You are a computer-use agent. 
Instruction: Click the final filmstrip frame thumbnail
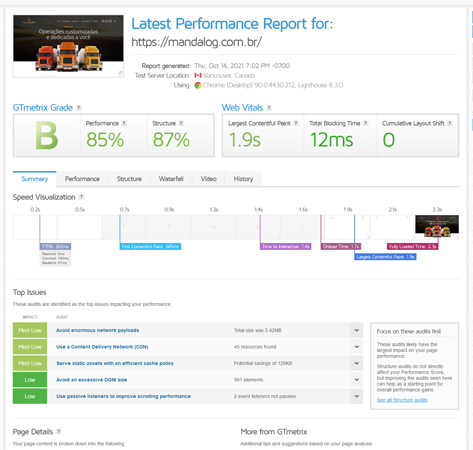(x=437, y=227)
